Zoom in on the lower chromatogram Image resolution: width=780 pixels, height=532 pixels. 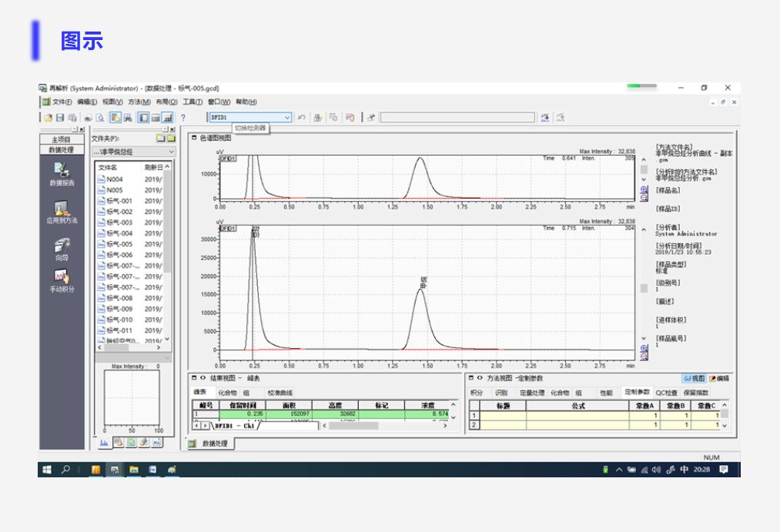pyautogui.click(x=644, y=348)
